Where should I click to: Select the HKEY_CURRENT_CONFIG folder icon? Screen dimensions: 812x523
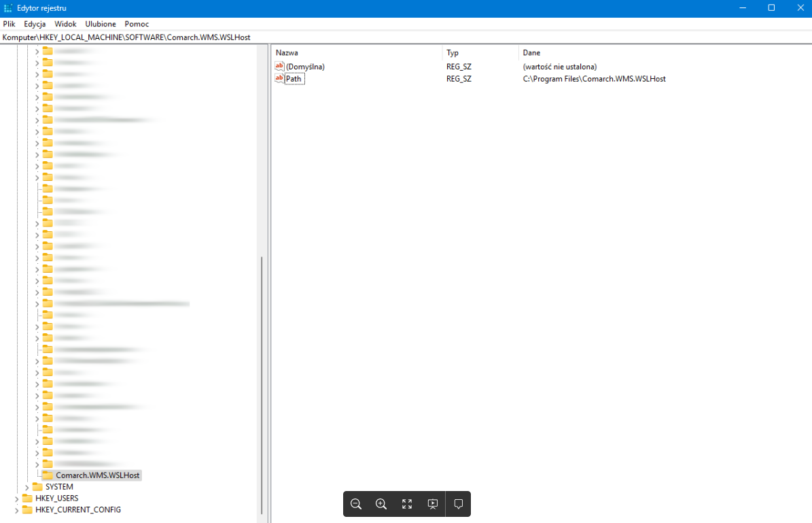27,509
